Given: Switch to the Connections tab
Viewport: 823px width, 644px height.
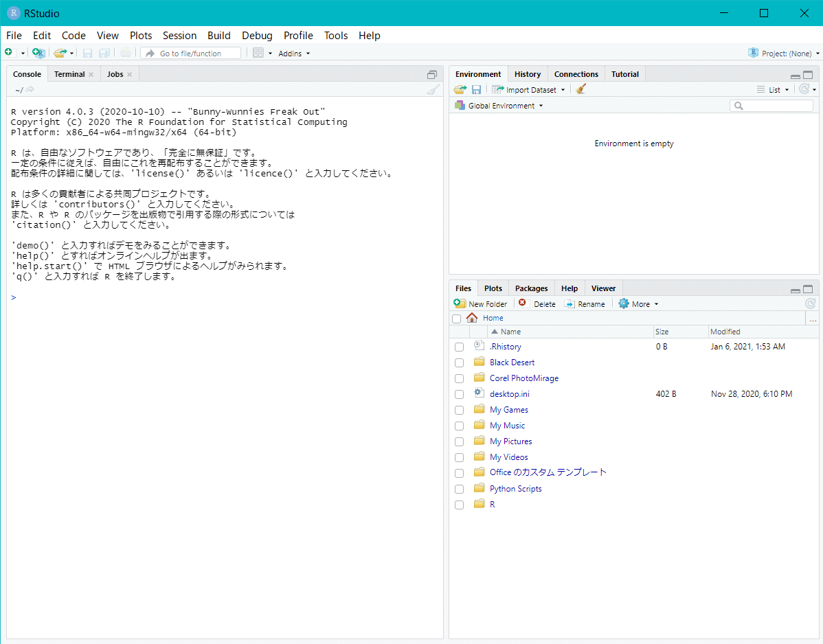Looking at the screenshot, I should pos(576,74).
